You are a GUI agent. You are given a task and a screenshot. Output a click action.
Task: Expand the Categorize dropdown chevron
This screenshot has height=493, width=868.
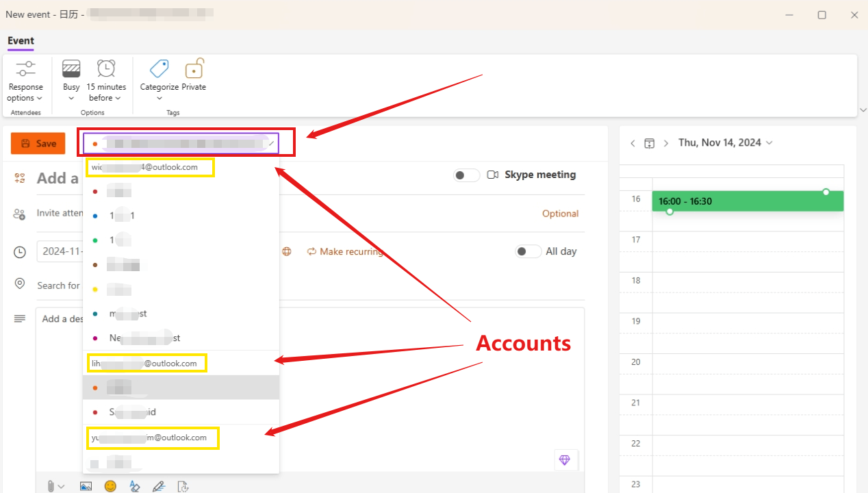click(159, 98)
